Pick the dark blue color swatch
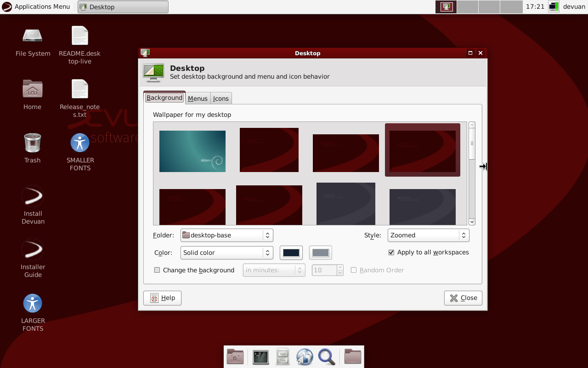This screenshot has width=588, height=368. (x=291, y=253)
